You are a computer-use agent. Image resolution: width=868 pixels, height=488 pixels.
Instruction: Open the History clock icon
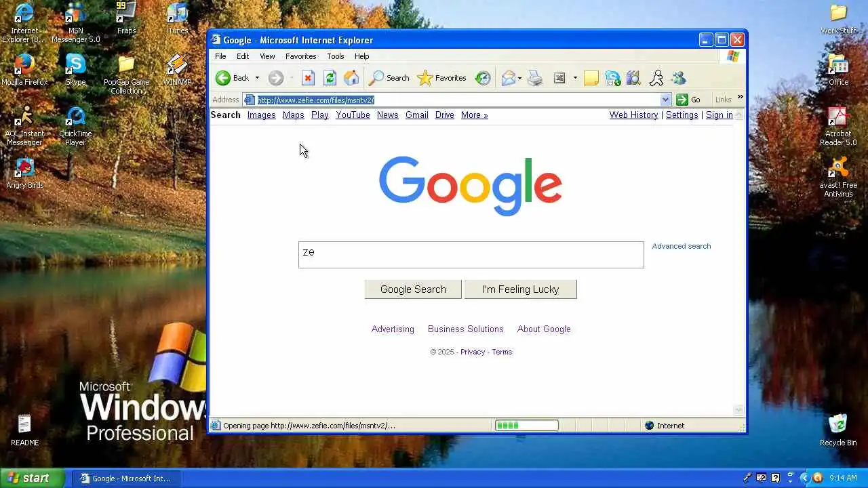click(x=483, y=78)
